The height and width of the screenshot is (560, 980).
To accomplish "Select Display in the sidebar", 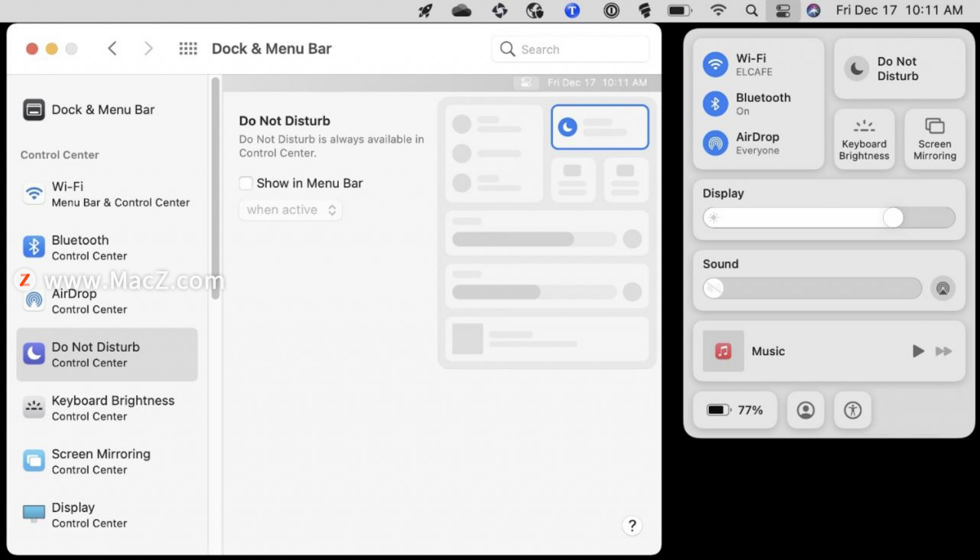I will pyautogui.click(x=107, y=515).
